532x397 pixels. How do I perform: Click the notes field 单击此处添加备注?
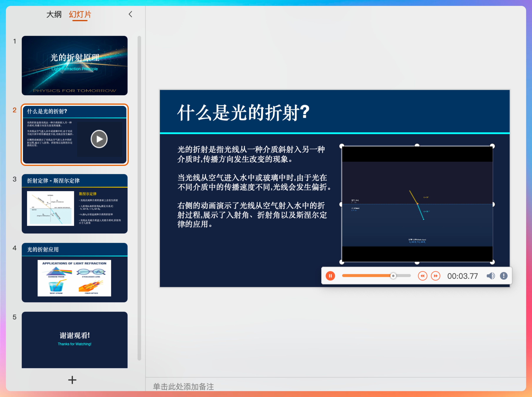point(184,386)
